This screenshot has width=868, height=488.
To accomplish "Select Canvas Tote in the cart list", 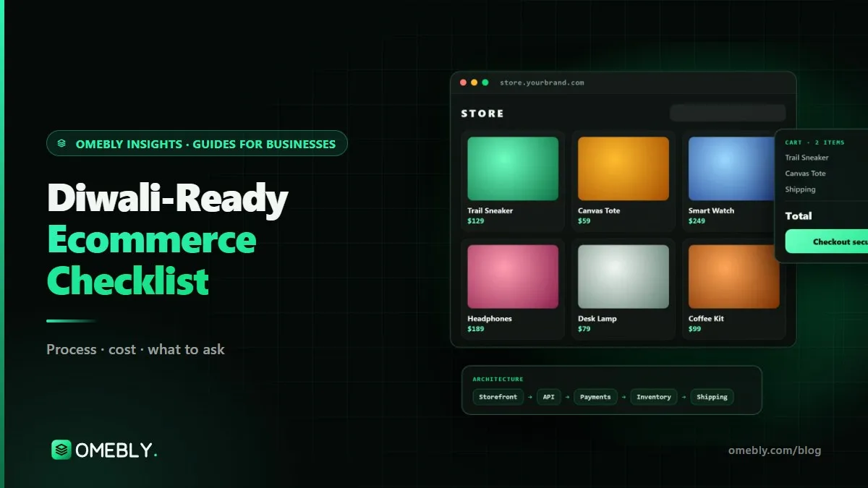I will tap(806, 174).
